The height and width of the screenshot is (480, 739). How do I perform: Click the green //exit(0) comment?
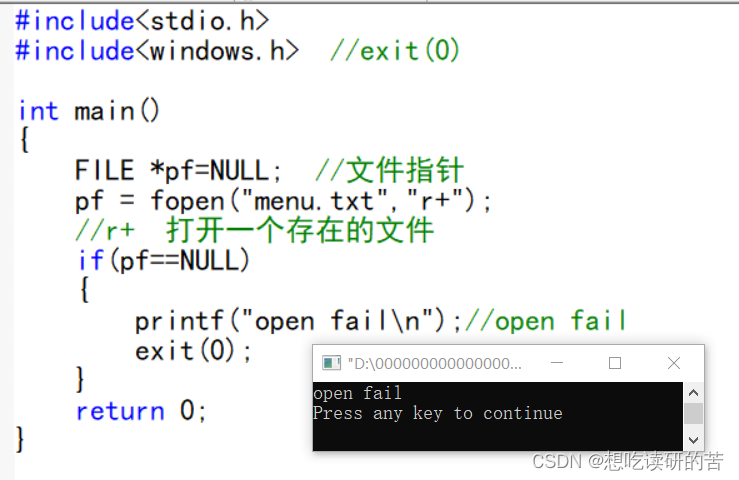[394, 51]
